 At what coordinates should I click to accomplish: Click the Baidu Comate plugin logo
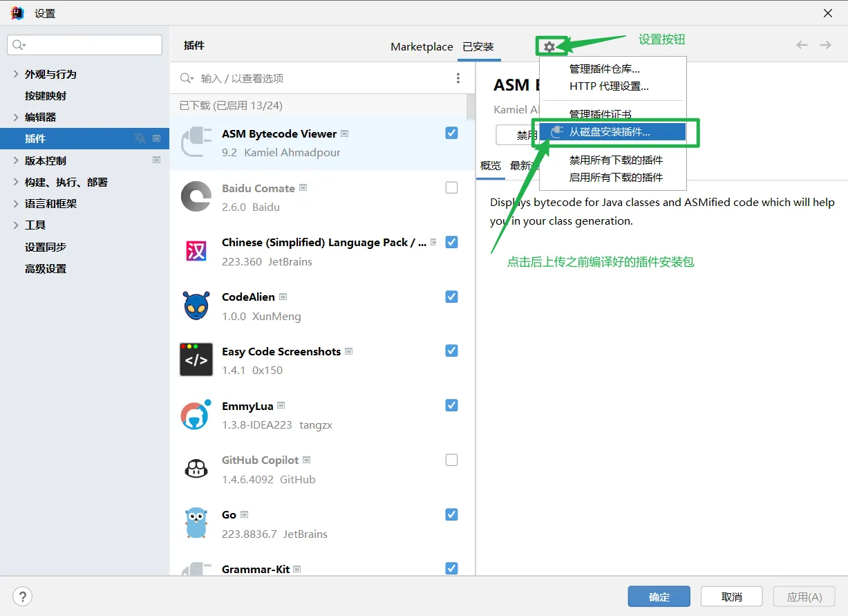coord(196,197)
